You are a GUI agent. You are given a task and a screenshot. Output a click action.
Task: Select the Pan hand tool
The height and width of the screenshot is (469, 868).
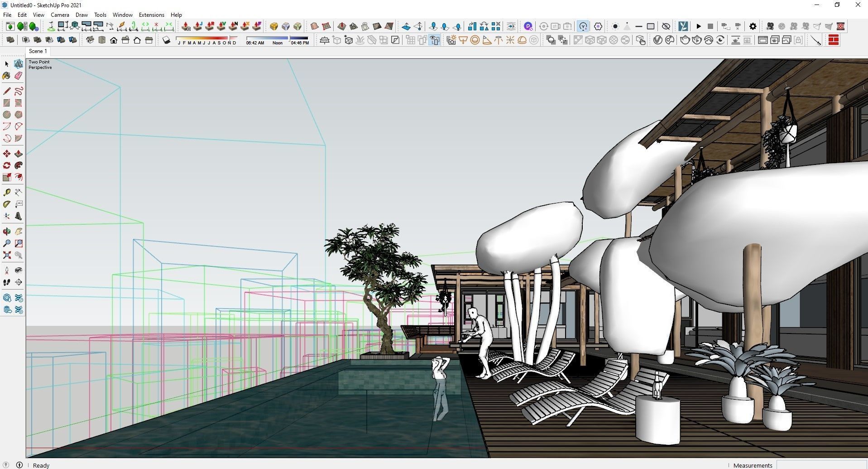(19, 232)
